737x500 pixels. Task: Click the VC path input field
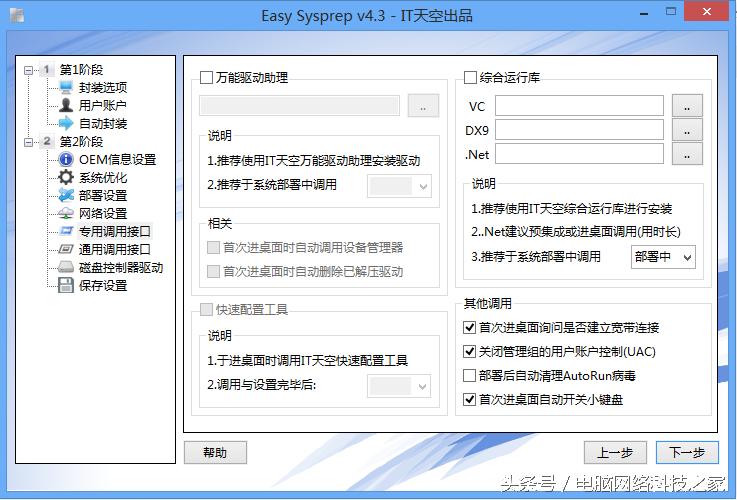580,106
